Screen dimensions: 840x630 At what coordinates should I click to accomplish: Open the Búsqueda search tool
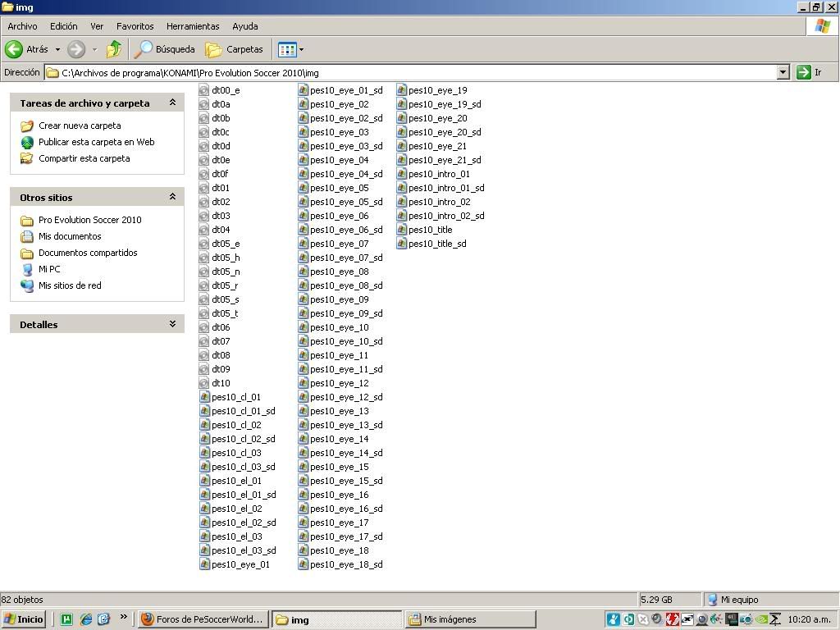[164, 49]
